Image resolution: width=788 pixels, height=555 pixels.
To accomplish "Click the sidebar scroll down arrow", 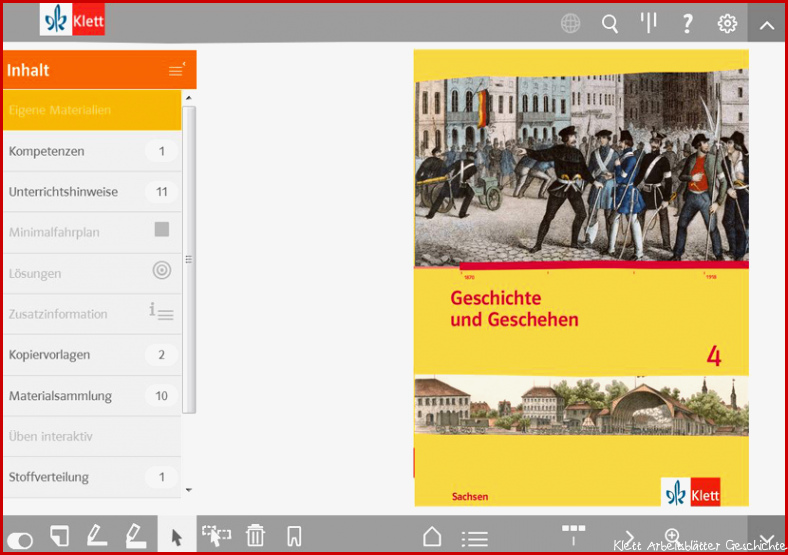I will click(188, 490).
